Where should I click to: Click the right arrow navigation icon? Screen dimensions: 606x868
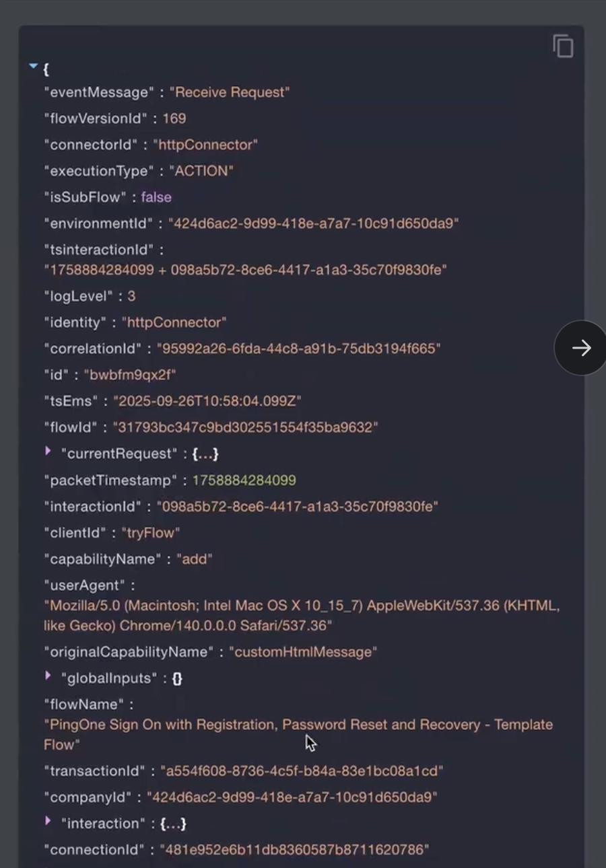580,348
